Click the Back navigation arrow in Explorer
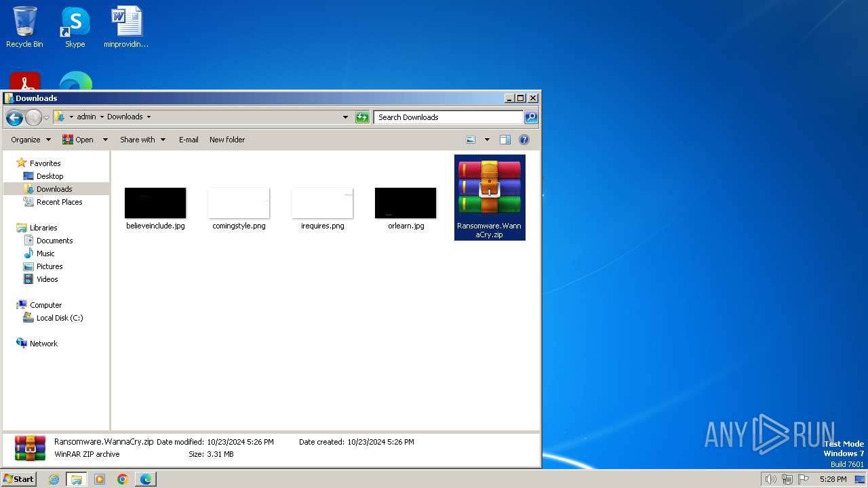Image resolution: width=868 pixels, height=488 pixels. pos(14,117)
